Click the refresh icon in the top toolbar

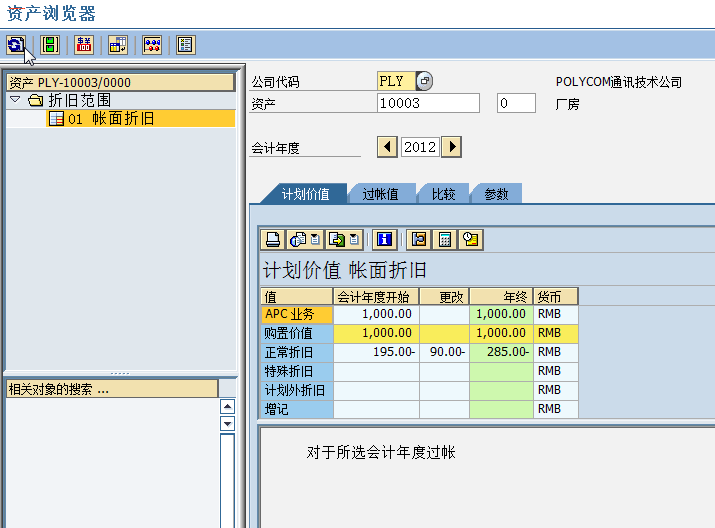click(x=16, y=45)
